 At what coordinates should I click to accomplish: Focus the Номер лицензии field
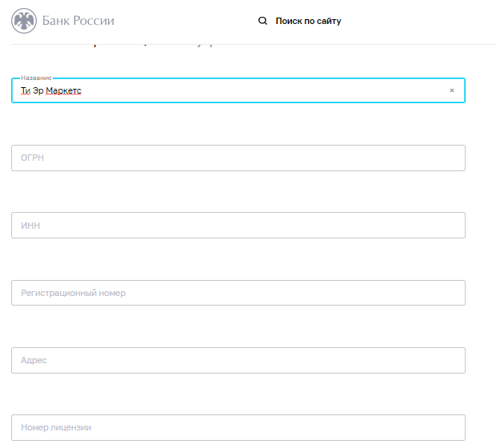coord(238,427)
